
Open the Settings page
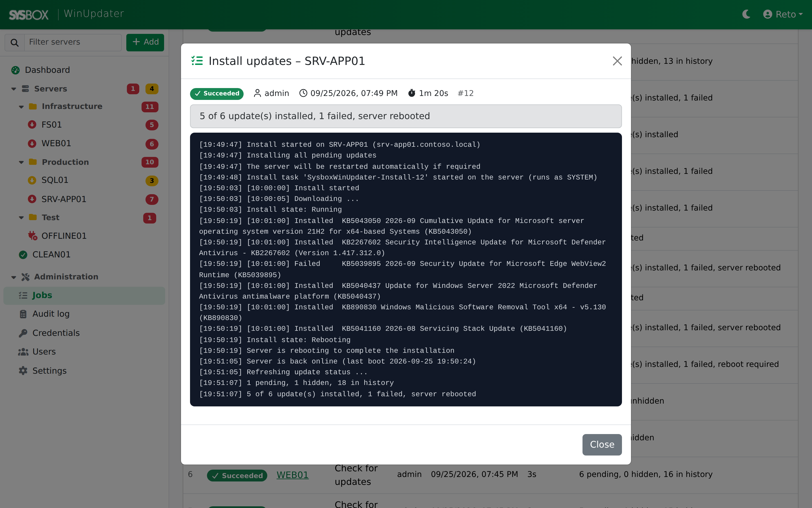point(49,371)
